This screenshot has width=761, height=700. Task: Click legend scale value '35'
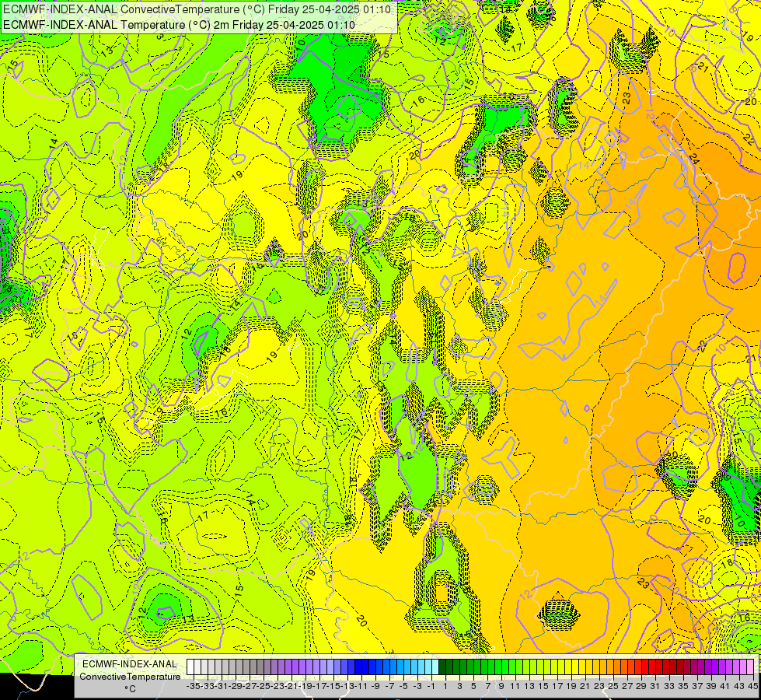(x=683, y=686)
